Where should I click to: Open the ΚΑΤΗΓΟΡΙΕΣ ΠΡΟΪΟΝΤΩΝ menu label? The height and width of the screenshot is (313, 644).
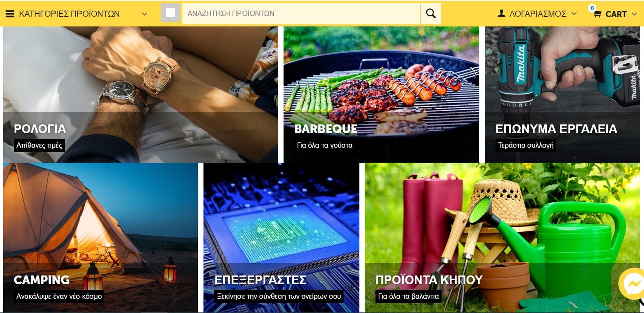(x=69, y=14)
